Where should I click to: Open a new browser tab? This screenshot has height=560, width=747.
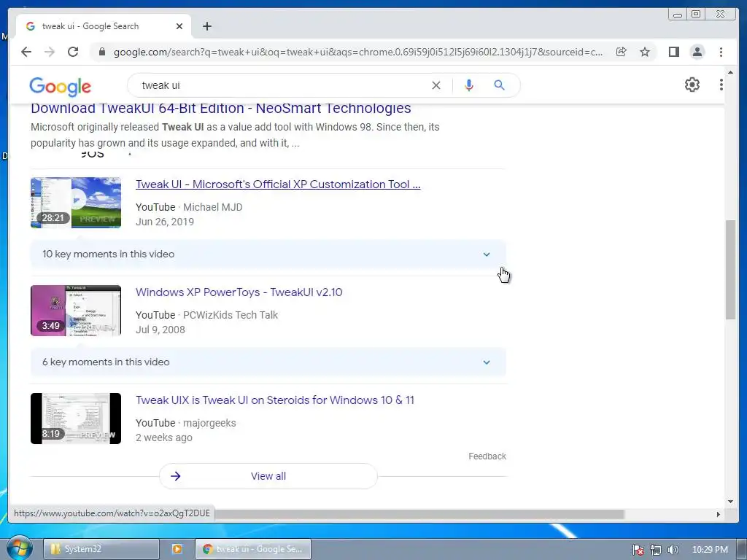click(206, 26)
